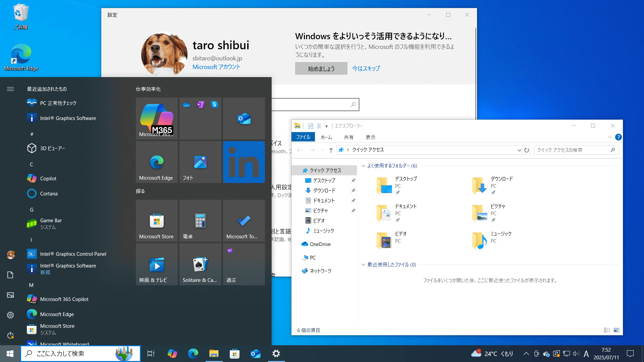The image size is (644, 362).
Task: Show hidden system tray icons
Action: (526, 354)
